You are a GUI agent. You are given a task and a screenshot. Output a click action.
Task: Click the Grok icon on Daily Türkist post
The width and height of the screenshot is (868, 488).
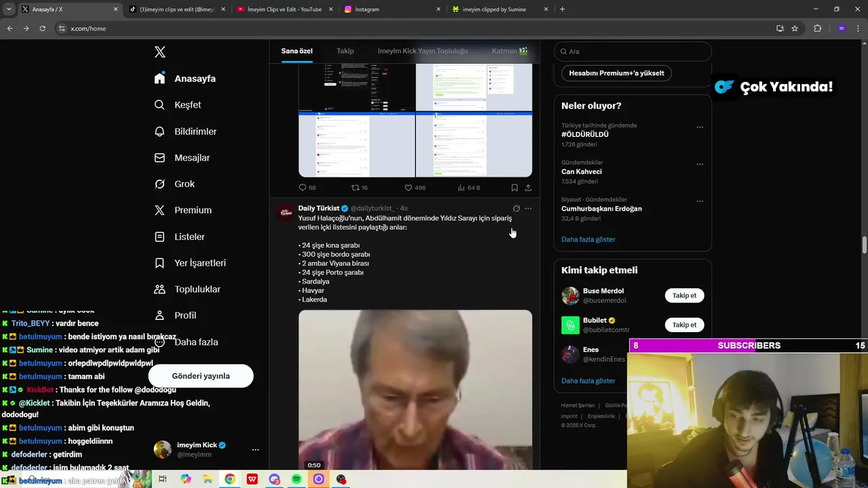coord(516,209)
